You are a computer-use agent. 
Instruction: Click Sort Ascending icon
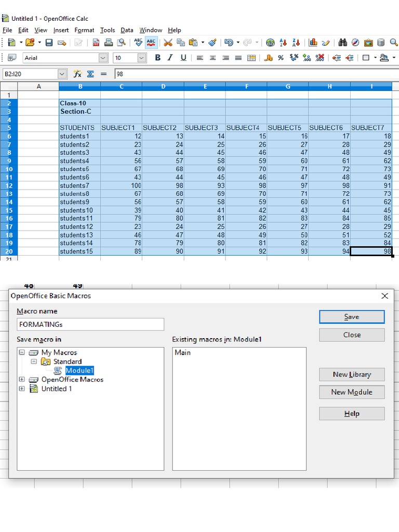(284, 43)
